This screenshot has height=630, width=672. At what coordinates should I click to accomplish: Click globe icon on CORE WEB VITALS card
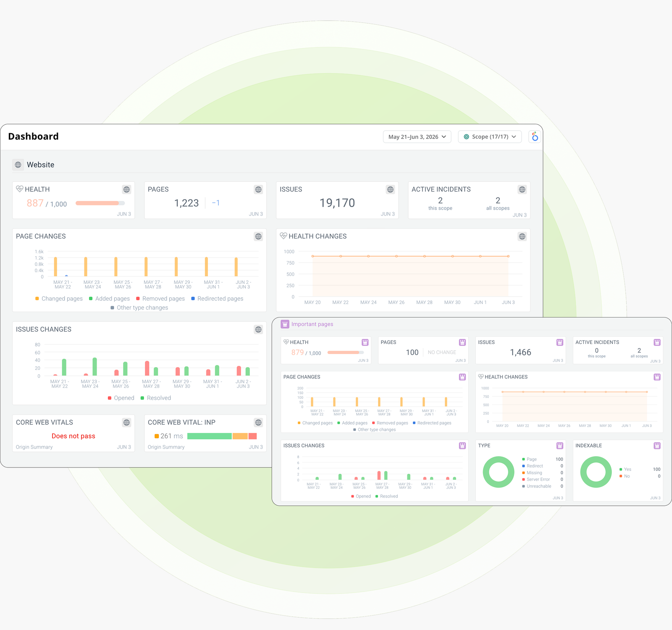126,423
